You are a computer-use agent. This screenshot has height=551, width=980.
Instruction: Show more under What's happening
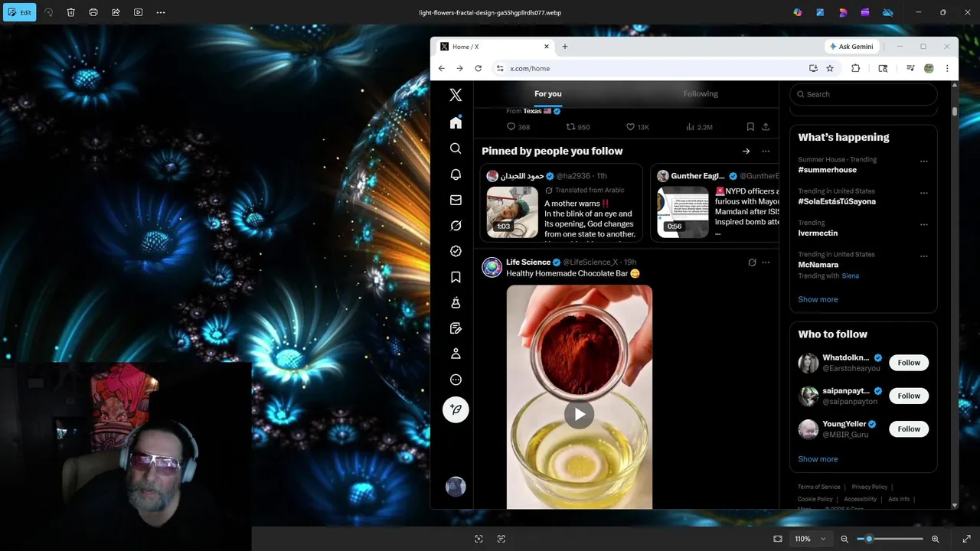click(818, 299)
